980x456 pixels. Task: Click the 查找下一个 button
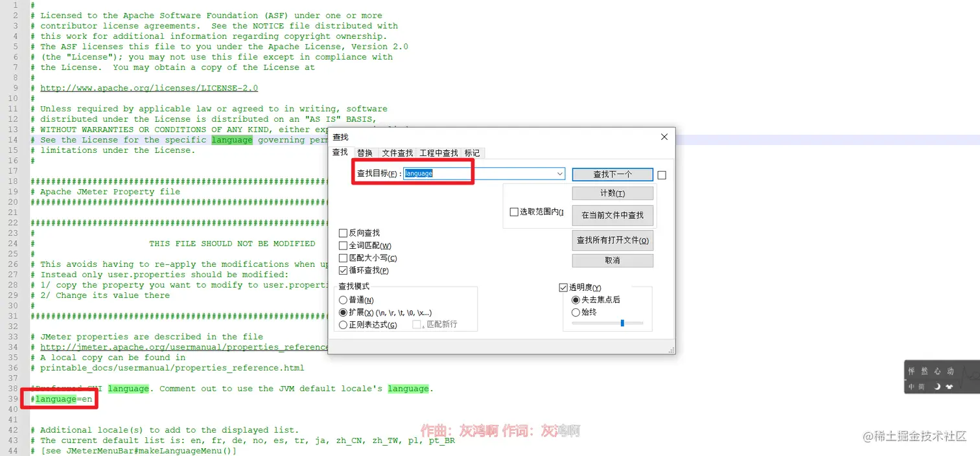pos(612,174)
